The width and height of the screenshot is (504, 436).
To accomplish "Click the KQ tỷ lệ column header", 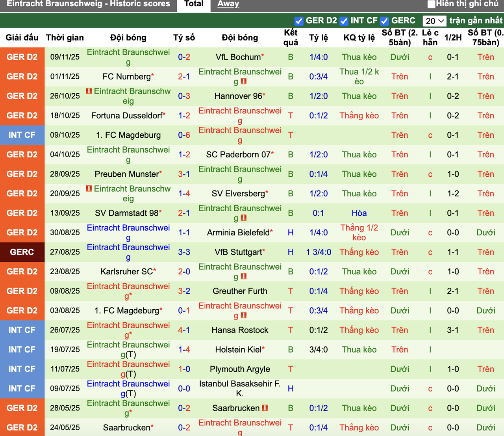I will click(x=359, y=38).
